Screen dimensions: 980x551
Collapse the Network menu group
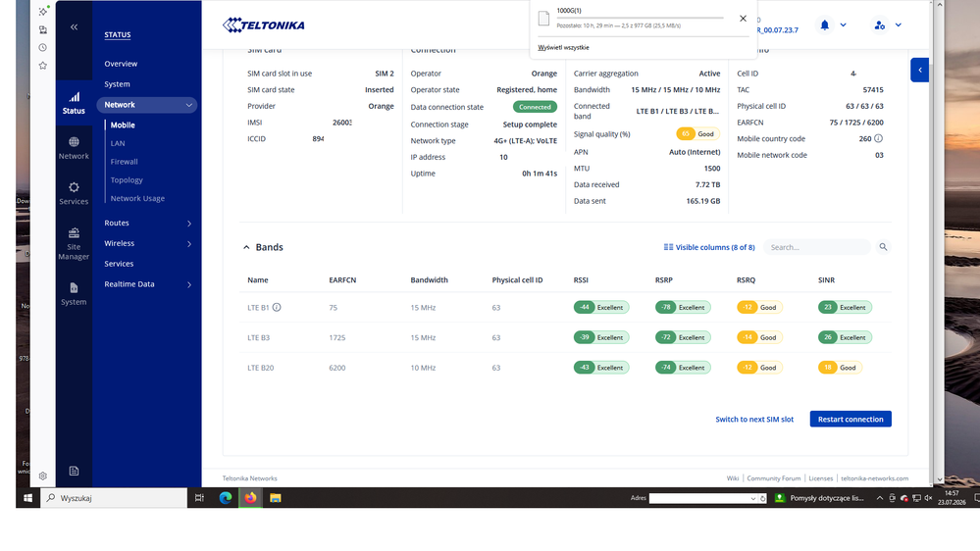(x=188, y=105)
